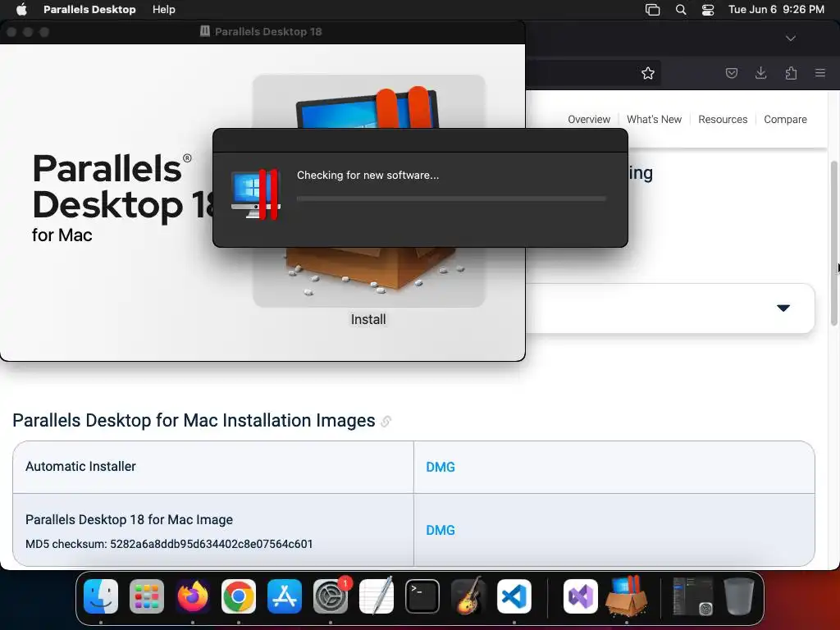Image resolution: width=840 pixels, height=630 pixels.
Task: Click DMG link for Automatic Installer
Action: click(x=441, y=467)
